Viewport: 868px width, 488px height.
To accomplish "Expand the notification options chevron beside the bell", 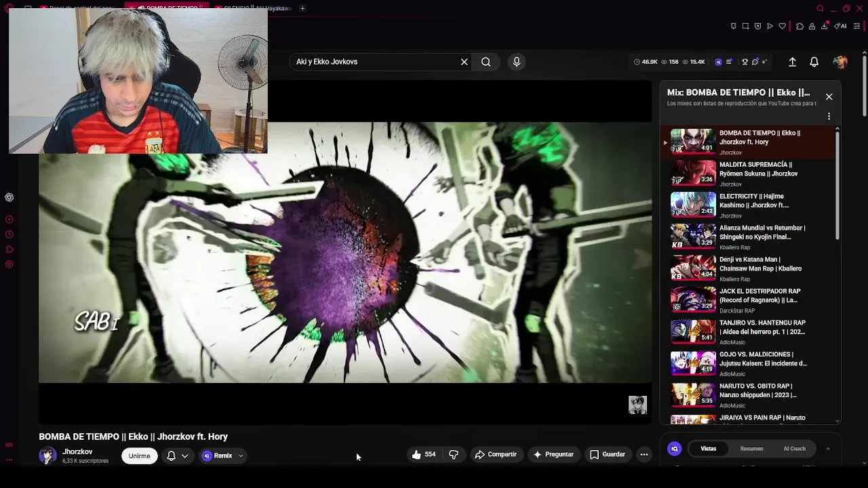I will pos(184,456).
